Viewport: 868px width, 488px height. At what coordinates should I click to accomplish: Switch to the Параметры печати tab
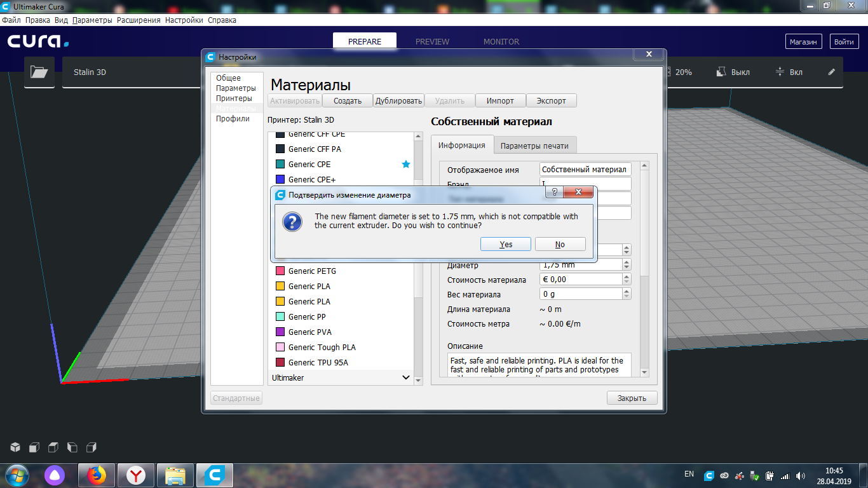[534, 146]
